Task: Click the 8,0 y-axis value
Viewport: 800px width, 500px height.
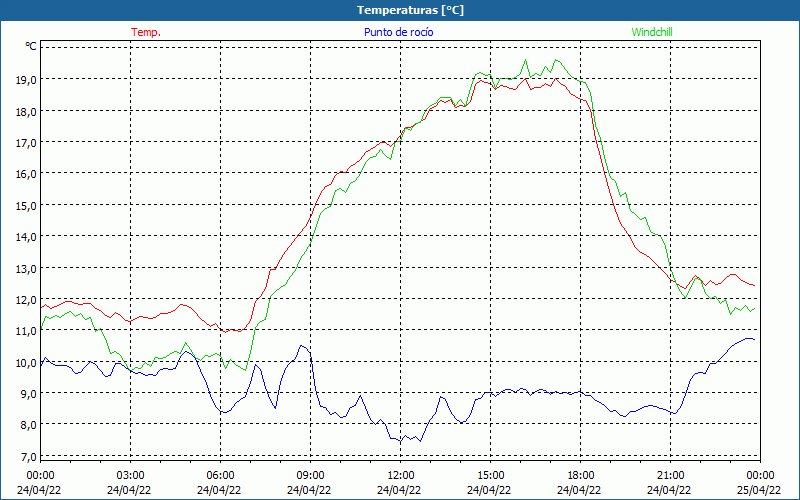Action: [28, 424]
